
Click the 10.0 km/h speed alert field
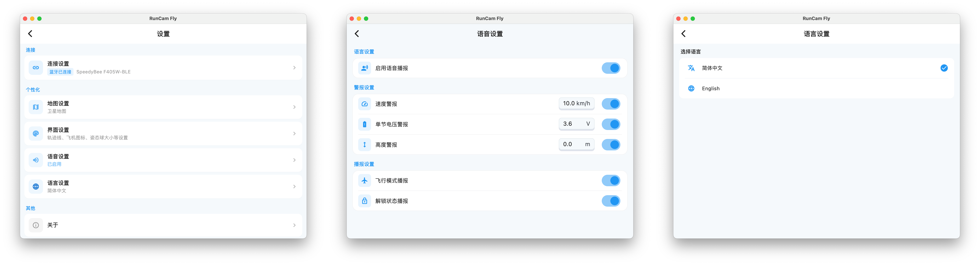(x=576, y=103)
